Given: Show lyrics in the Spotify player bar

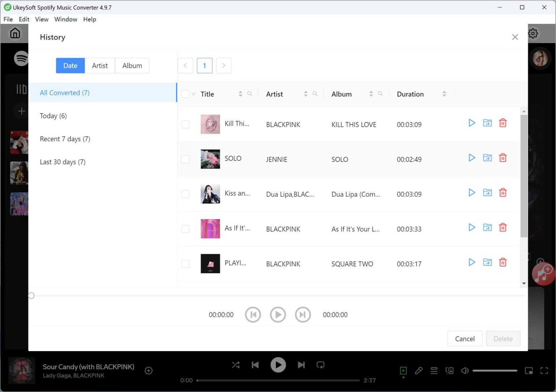Looking at the screenshot, I should click(x=419, y=371).
